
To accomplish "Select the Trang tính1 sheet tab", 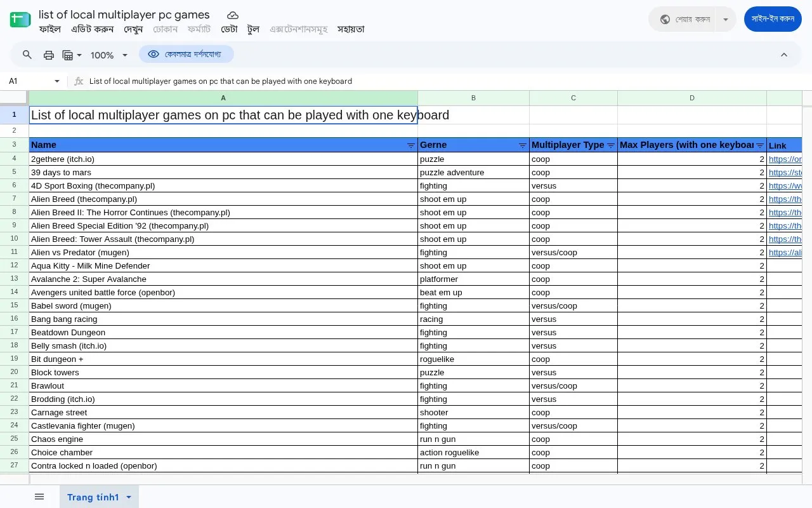I will point(93,497).
